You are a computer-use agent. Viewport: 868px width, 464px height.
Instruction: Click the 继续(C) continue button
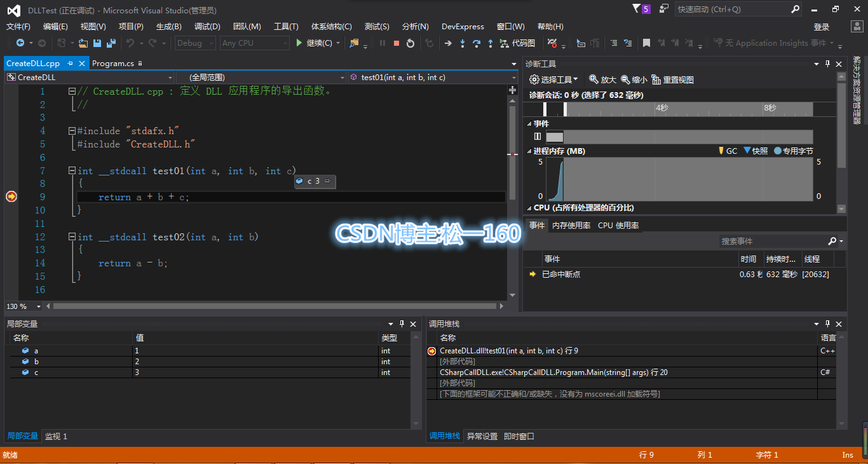pyautogui.click(x=314, y=43)
